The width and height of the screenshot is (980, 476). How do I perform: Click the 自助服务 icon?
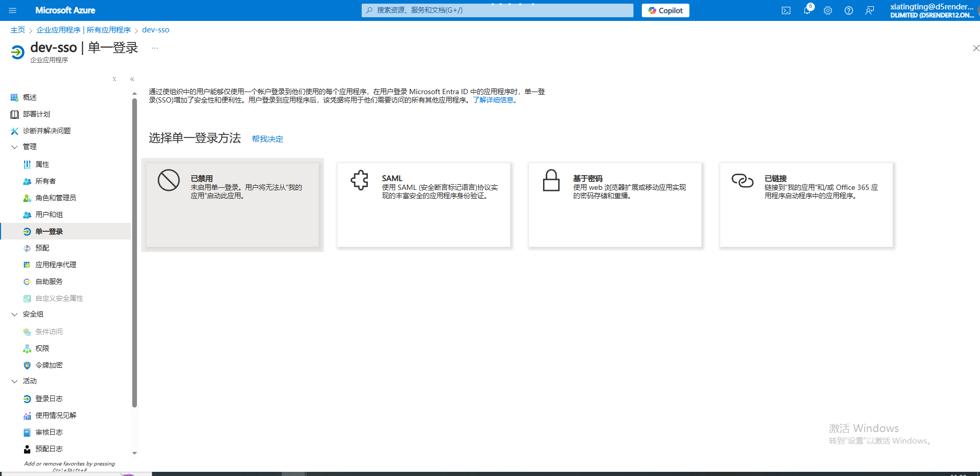[x=27, y=282]
